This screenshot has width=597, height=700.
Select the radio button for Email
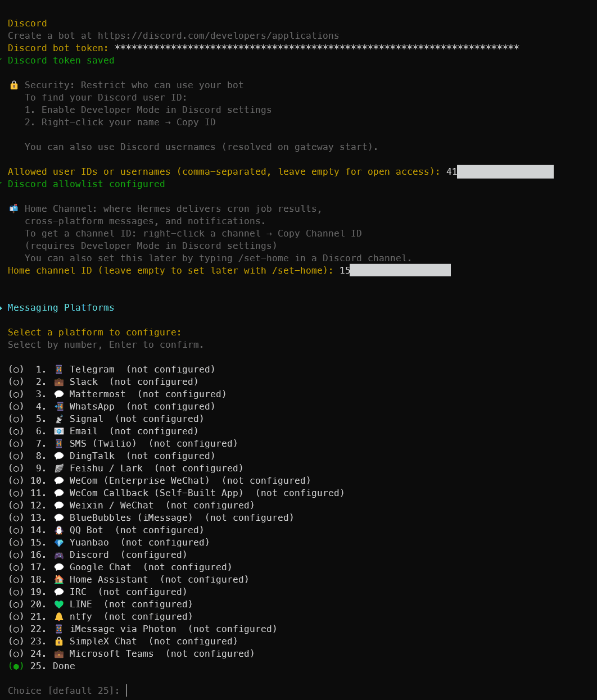click(16, 431)
